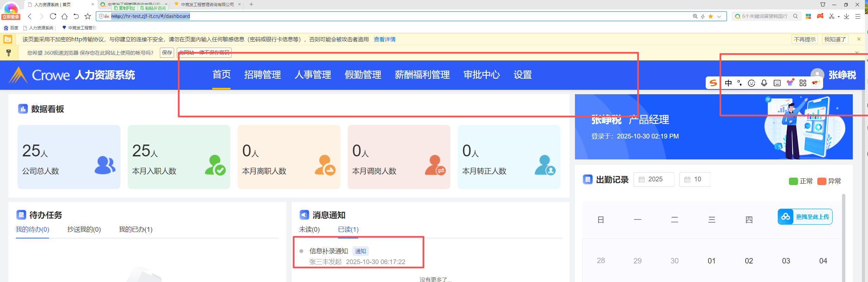Open the 查看详情 security link

click(385, 40)
